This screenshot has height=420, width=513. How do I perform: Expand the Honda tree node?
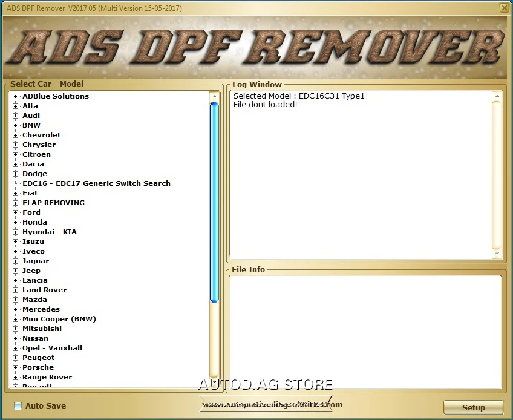click(15, 222)
